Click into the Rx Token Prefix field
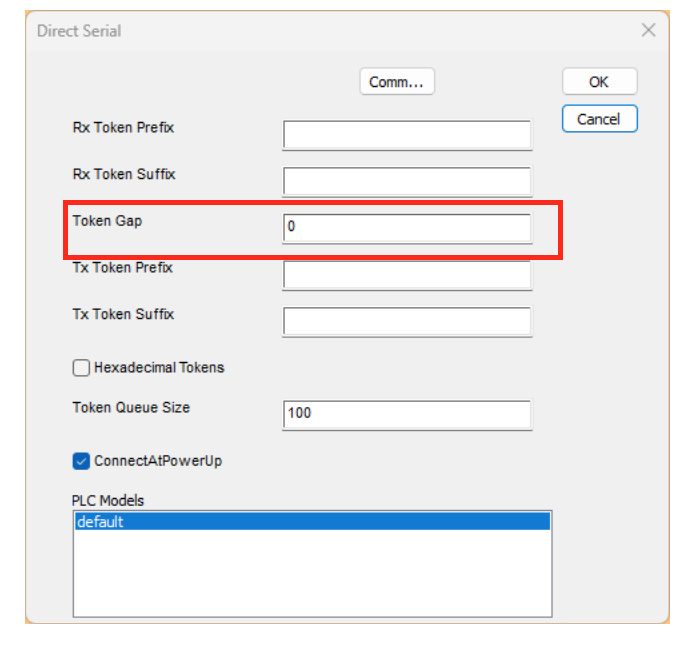This screenshot has height=648, width=696. 407,135
